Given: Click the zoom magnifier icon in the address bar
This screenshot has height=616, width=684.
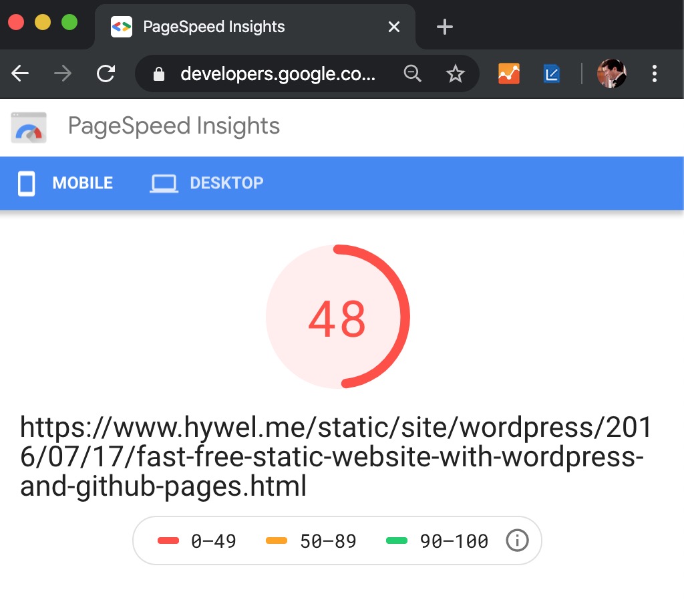Looking at the screenshot, I should (412, 73).
